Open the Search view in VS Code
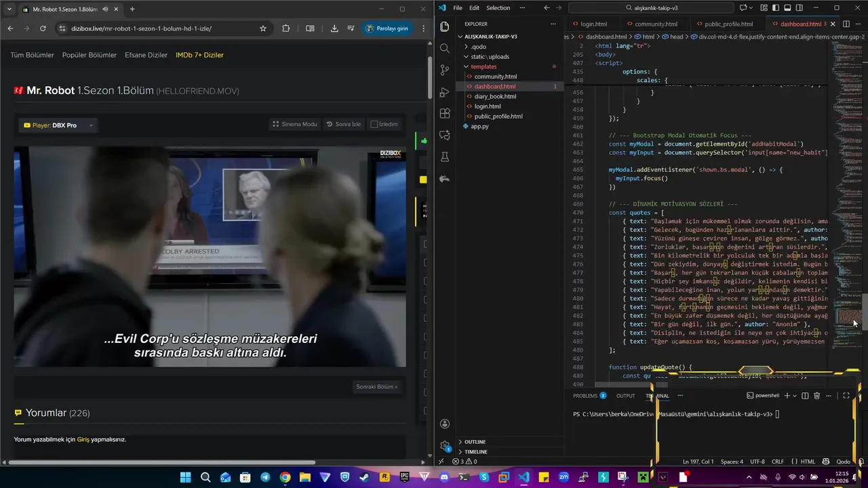868x488 pixels. [445, 48]
